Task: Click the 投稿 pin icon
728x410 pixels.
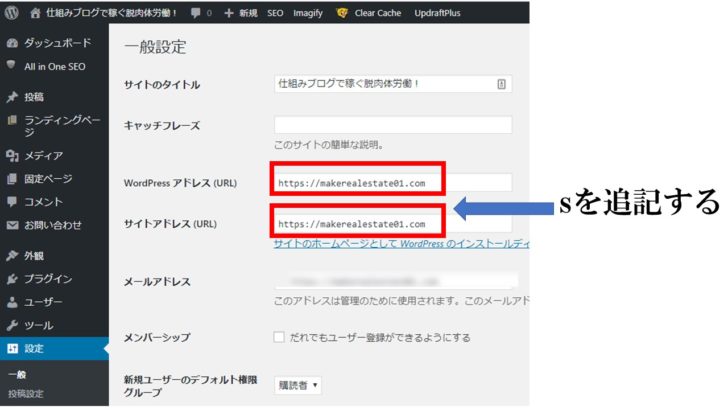Action: [12, 97]
